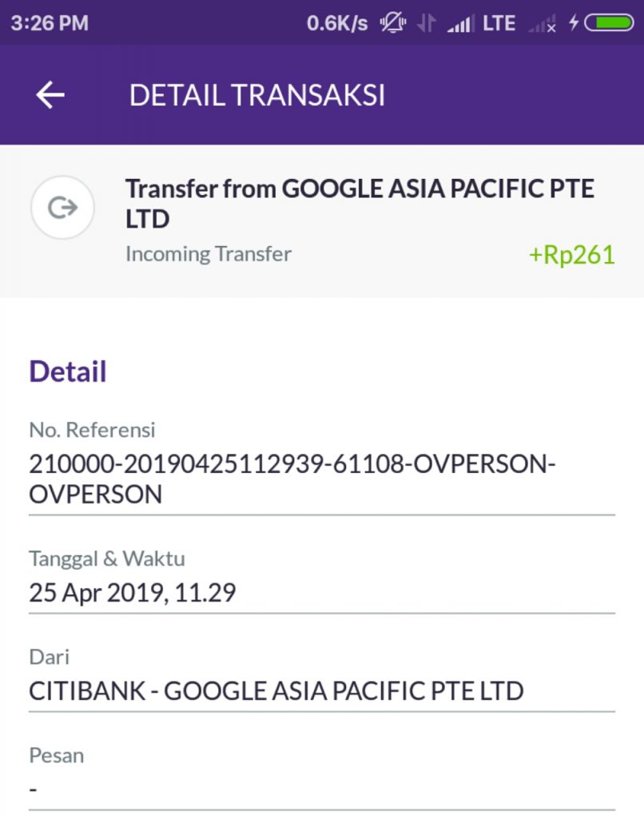Tap the LTE signal strength bars
Image resolution: width=644 pixels, height=818 pixels.
click(x=459, y=24)
